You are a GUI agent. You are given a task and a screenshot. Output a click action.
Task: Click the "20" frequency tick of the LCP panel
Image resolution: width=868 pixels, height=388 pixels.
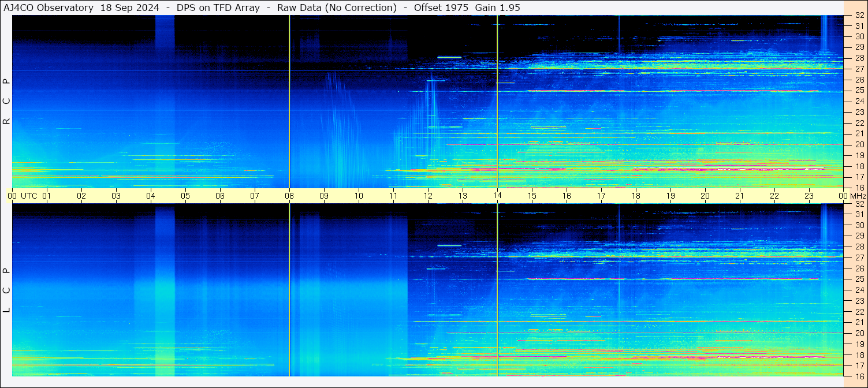click(859, 333)
